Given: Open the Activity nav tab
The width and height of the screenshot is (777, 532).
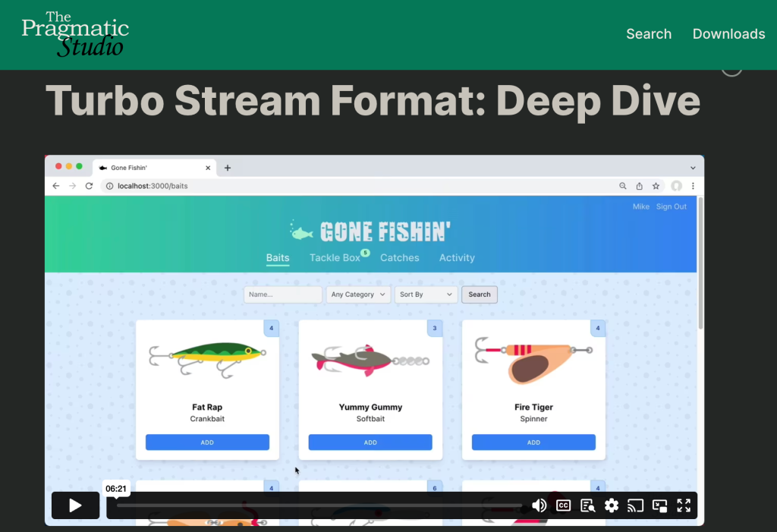Looking at the screenshot, I should (x=457, y=258).
